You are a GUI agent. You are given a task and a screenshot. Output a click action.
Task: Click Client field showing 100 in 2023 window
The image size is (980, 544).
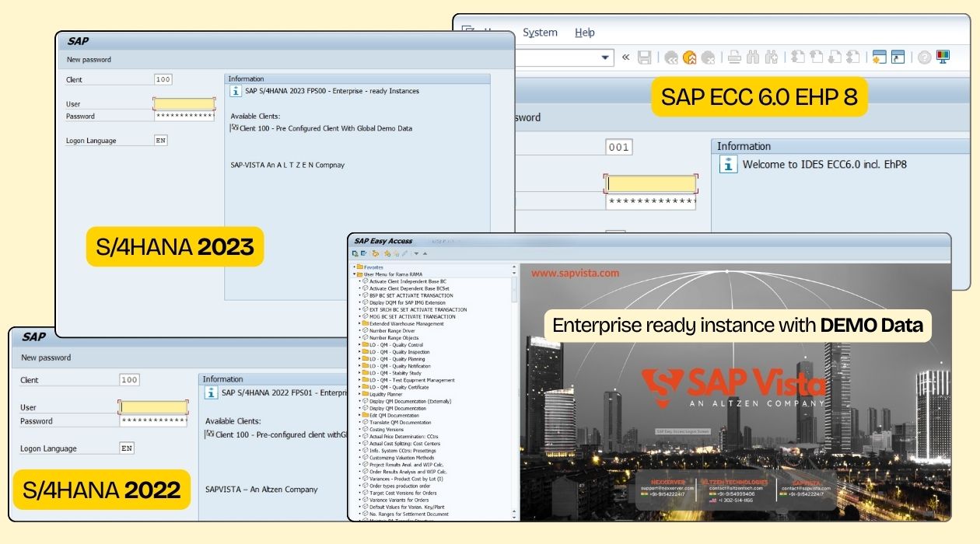click(x=163, y=80)
